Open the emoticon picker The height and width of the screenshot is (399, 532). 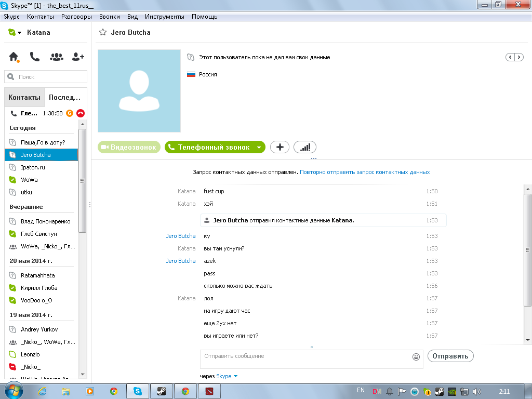tap(416, 356)
